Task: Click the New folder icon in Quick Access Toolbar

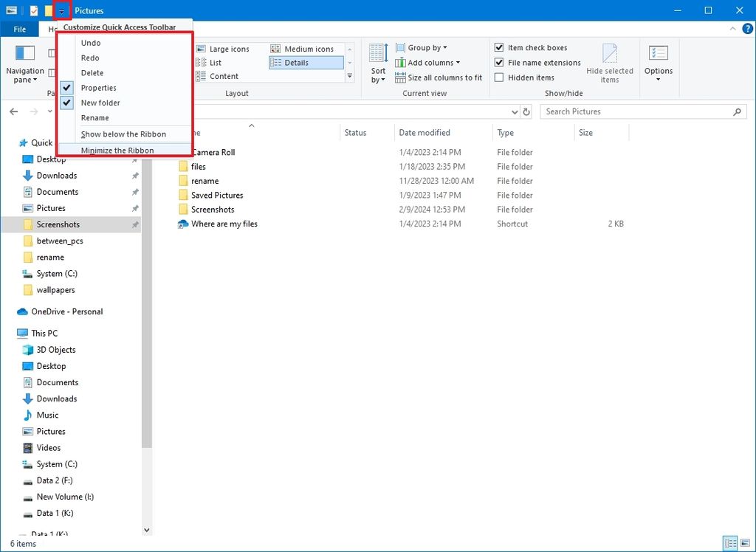Action: coord(50,10)
